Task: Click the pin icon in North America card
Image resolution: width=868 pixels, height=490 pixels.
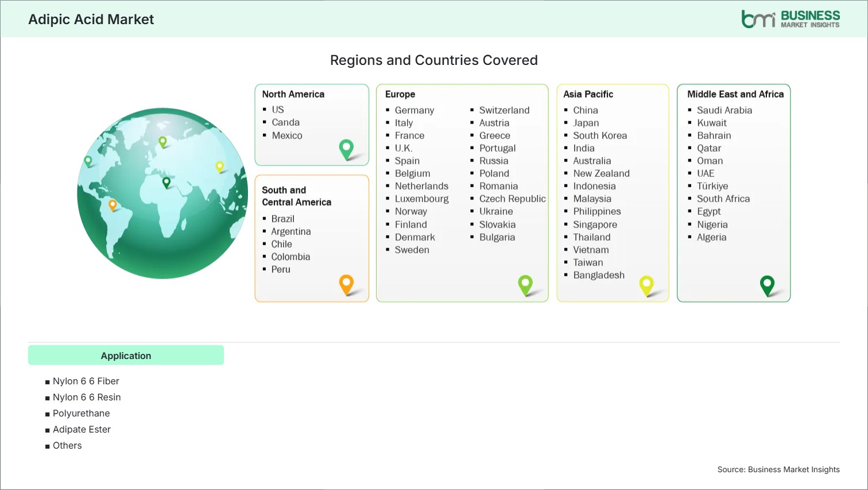Action: [346, 149]
